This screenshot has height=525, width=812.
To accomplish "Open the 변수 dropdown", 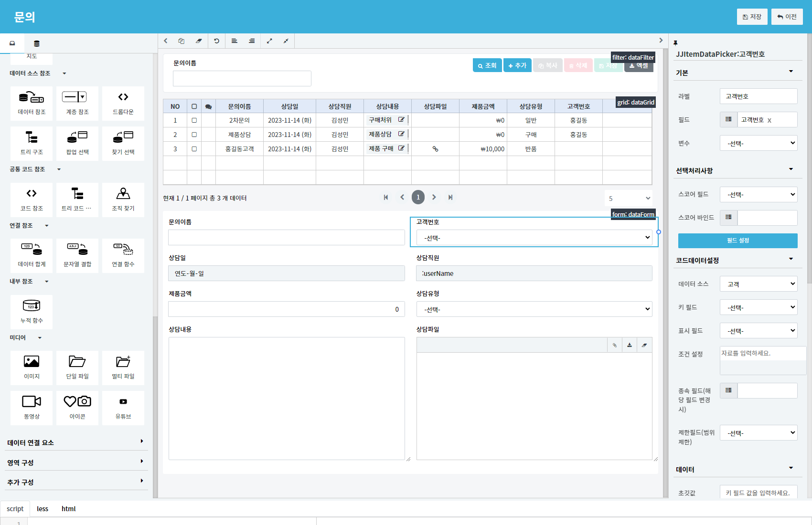I will click(759, 143).
